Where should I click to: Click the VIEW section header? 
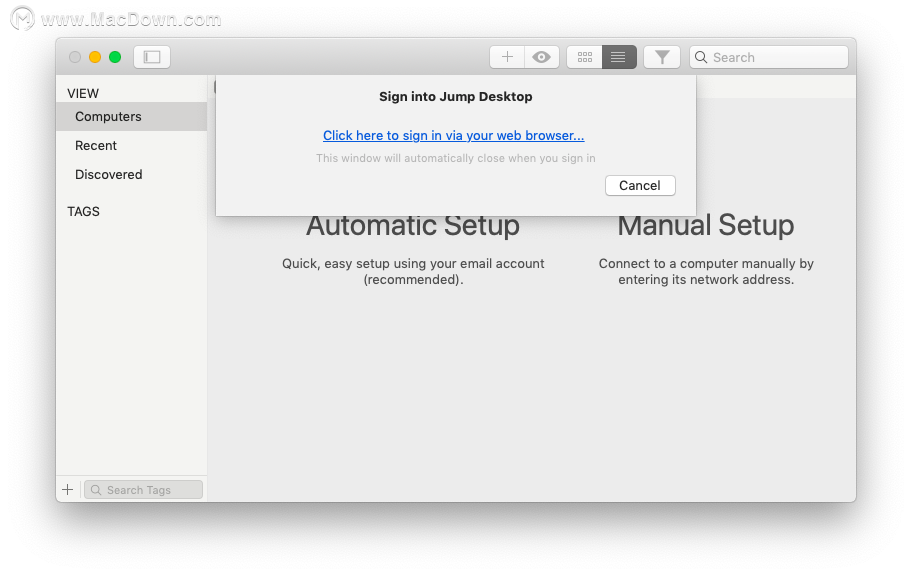[x=83, y=93]
